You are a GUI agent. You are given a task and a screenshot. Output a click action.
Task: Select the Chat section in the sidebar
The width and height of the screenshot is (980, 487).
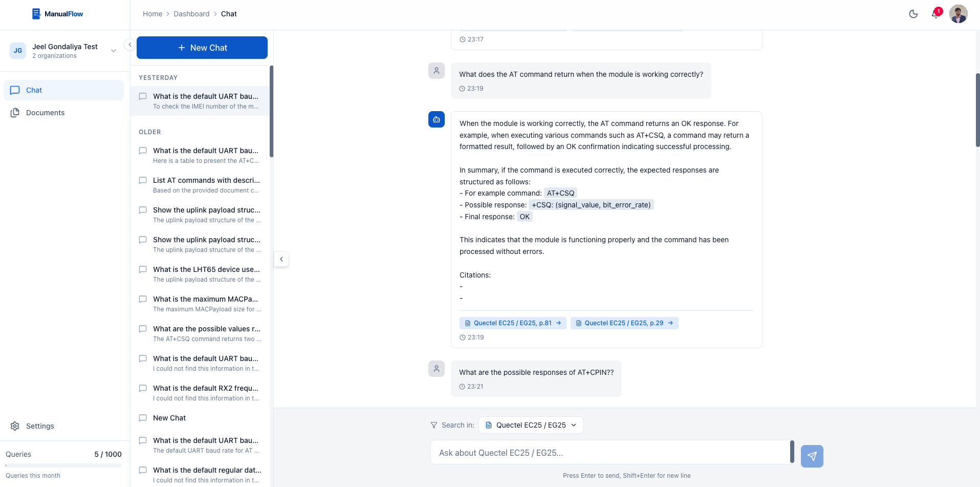click(x=34, y=90)
